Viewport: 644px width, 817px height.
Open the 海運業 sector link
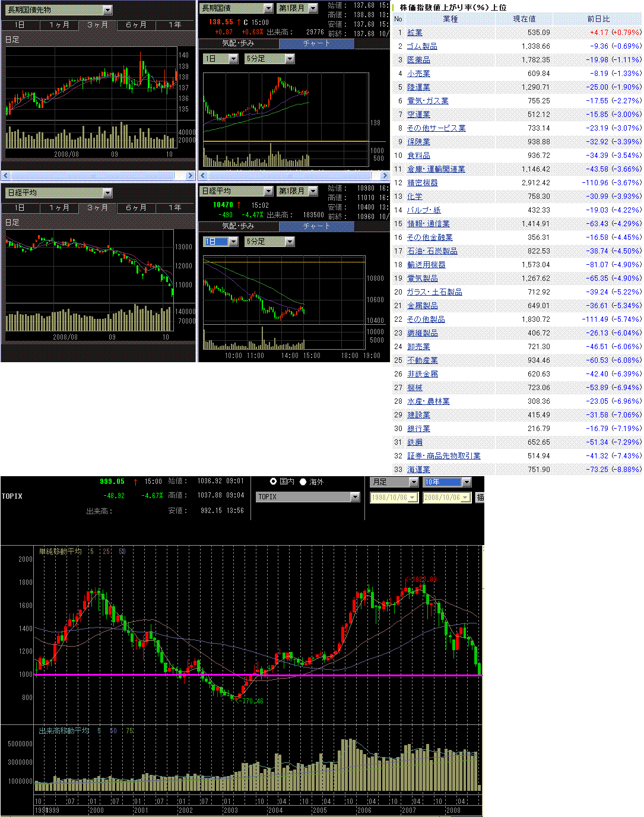(x=418, y=470)
